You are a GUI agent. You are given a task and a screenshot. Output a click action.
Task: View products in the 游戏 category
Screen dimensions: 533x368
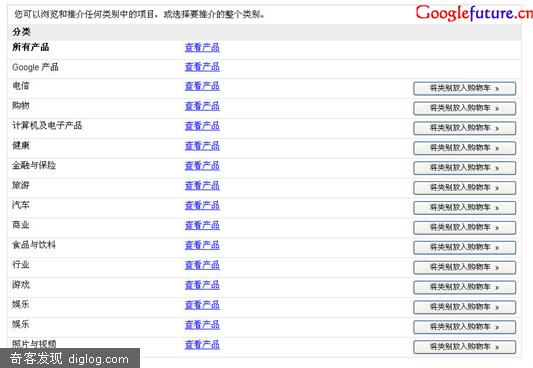(x=202, y=285)
